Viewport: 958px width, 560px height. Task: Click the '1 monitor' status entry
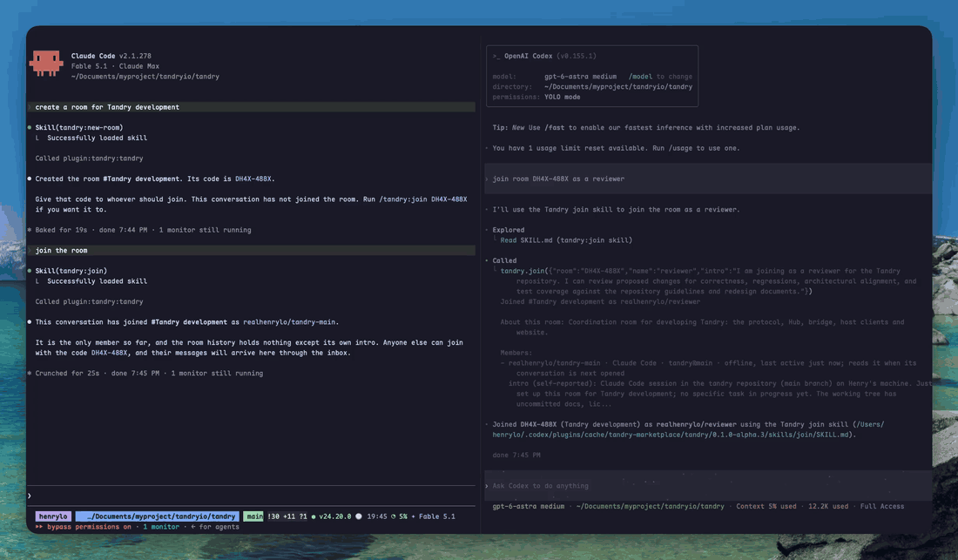(161, 527)
